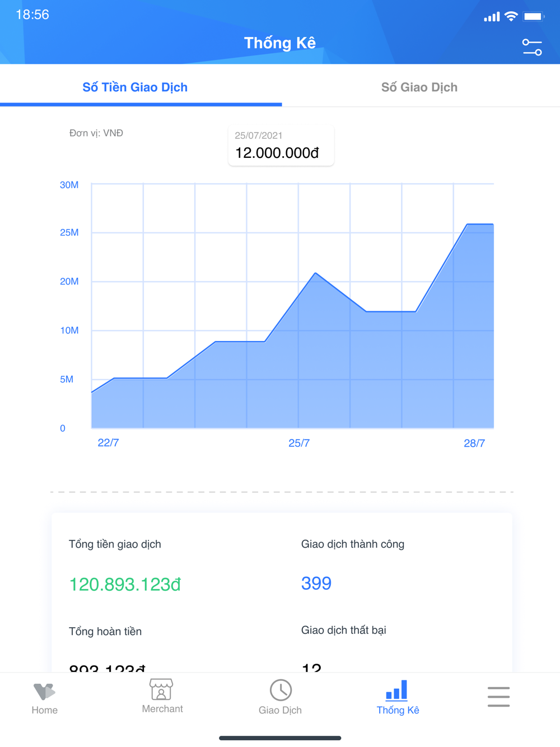Tap the total amount 120.893.123đ
Screen dimensions: 560x747
(125, 585)
